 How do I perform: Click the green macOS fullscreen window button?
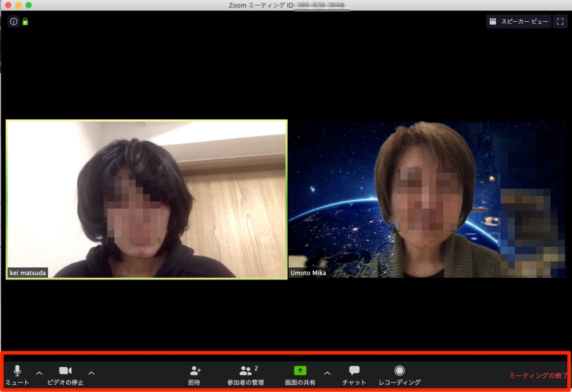pyautogui.click(x=29, y=5)
